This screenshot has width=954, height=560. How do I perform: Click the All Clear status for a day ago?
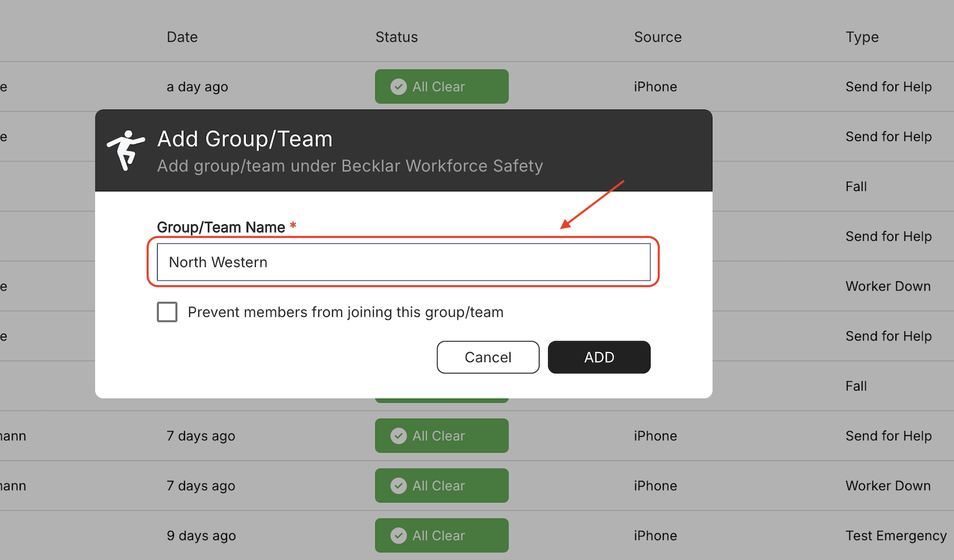442,87
